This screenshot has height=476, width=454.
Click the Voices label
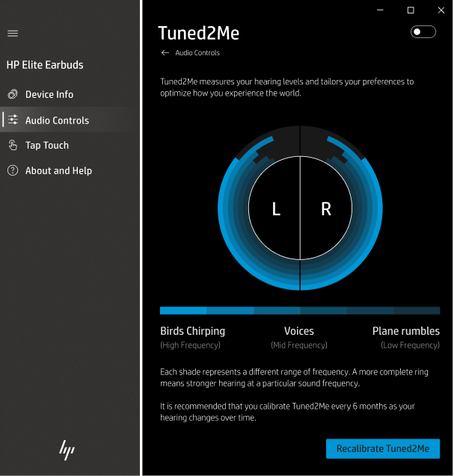click(299, 331)
